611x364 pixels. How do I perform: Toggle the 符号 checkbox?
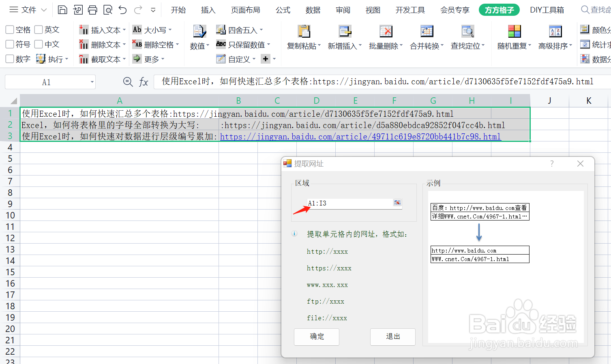(x=10, y=44)
